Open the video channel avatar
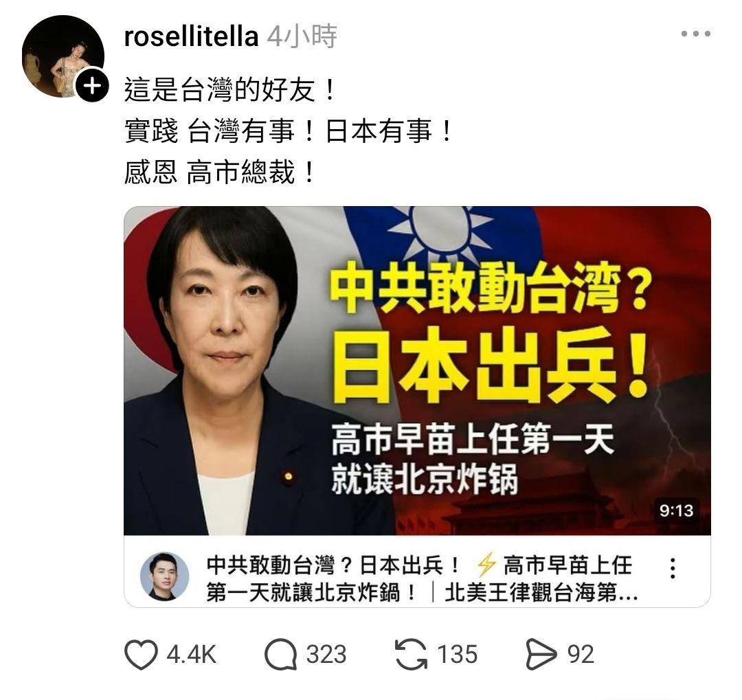This screenshot has height=700, width=742. pyautogui.click(x=164, y=576)
